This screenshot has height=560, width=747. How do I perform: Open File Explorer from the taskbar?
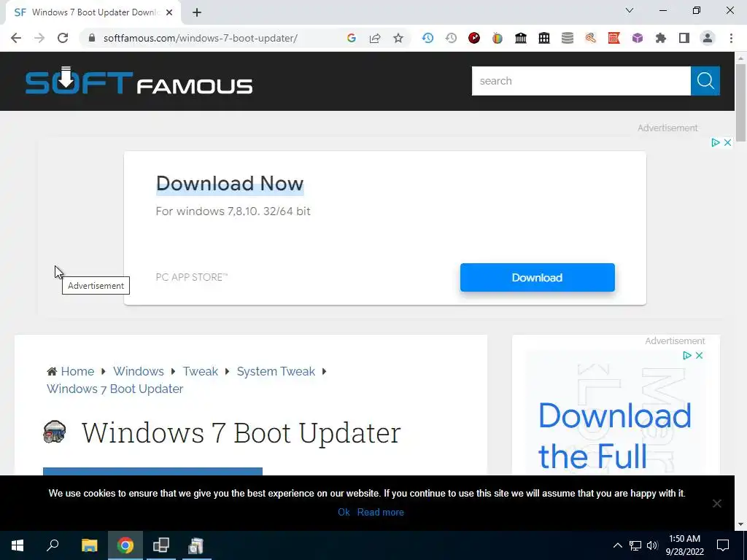[x=89, y=545]
